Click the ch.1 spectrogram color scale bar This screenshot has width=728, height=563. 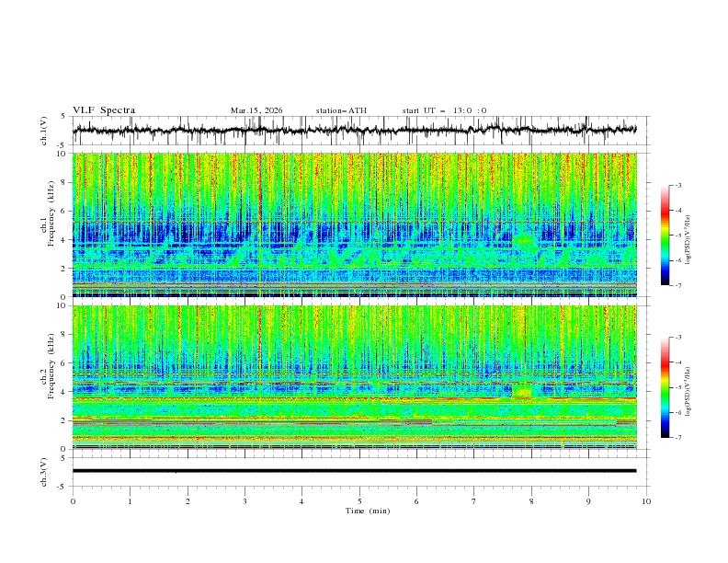tap(665, 236)
